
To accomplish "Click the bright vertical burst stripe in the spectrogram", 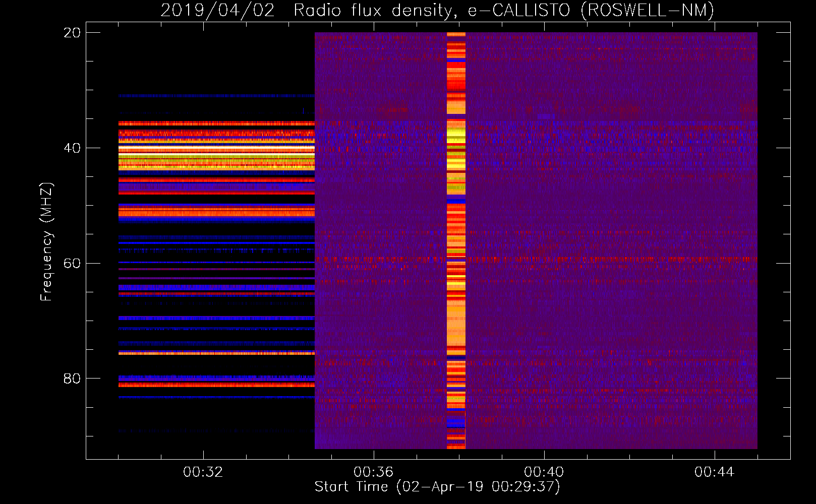I will tap(456, 240).
